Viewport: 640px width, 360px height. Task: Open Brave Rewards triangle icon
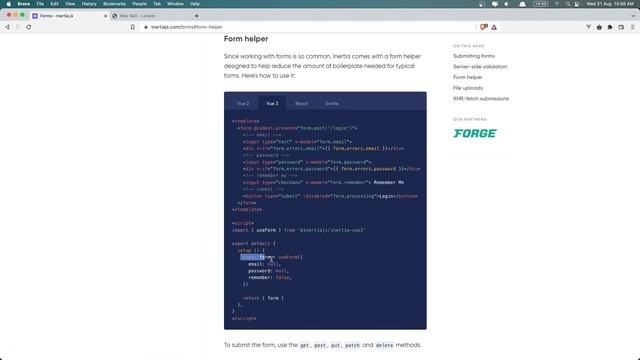(x=494, y=27)
